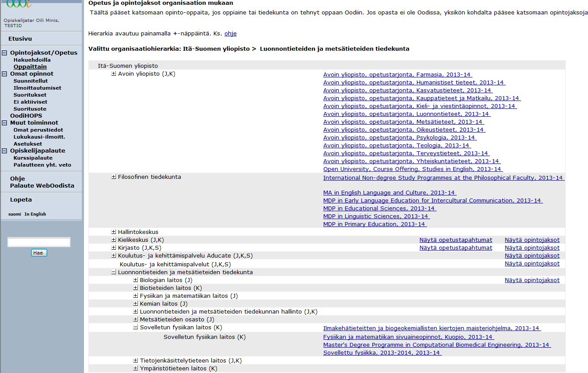Expand the Kielikeskus (J,K) node

pyautogui.click(x=114, y=240)
